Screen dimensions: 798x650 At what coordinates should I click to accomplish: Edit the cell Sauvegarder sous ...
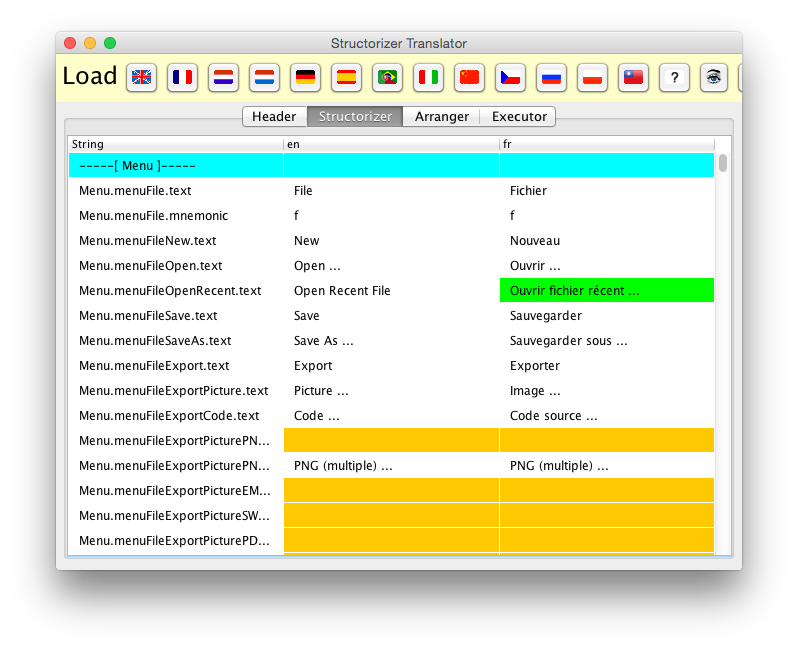point(607,341)
